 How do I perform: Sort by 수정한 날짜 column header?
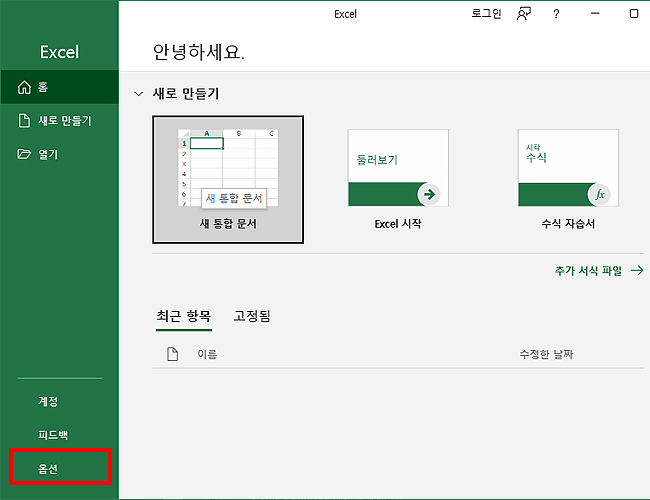point(546,354)
